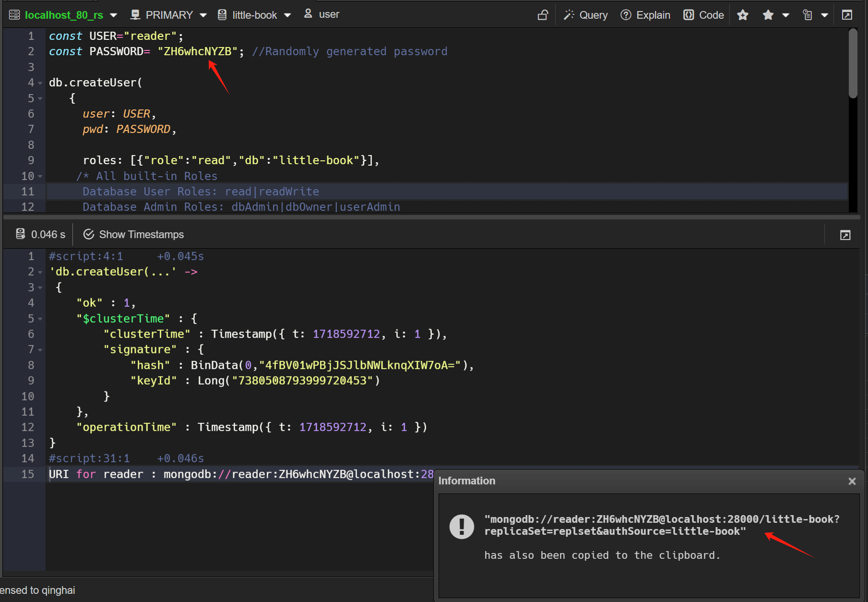Click the Explain button
This screenshot has height=602, width=868.
click(645, 15)
